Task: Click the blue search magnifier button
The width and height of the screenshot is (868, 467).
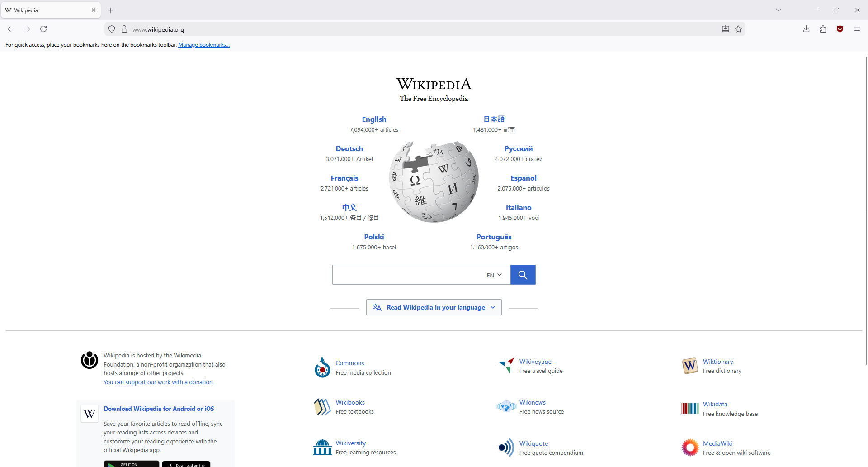Action: 523,275
